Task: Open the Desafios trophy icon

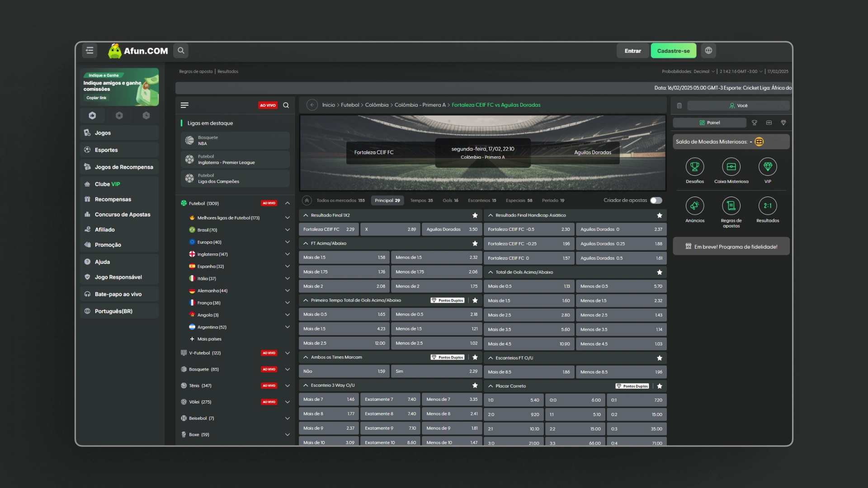Action: click(695, 167)
